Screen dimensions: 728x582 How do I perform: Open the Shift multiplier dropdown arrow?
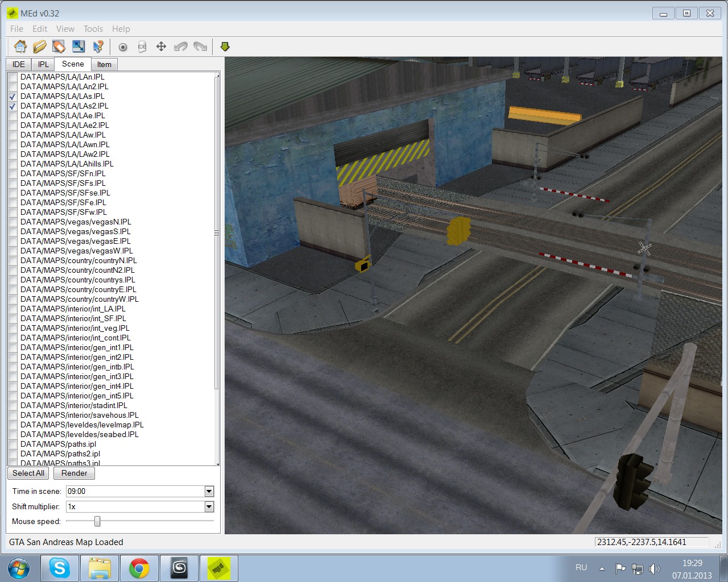(x=209, y=506)
